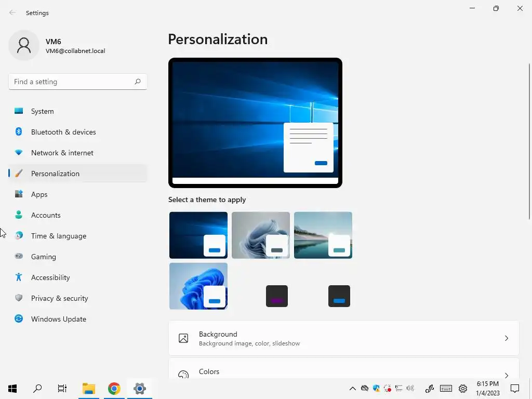Minimize the Settings window
This screenshot has width=532, height=399.
472,8
